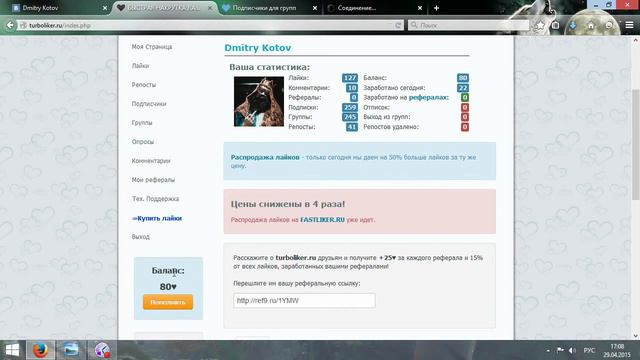Open Опросы in the sidebar
640x360 pixels.
click(142, 142)
